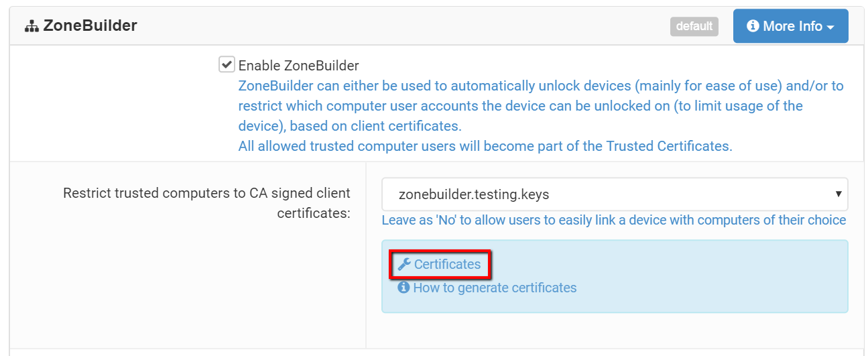The width and height of the screenshot is (868, 356).
Task: Click the sitemap icon beside ZoneBuilder title
Action: coord(32,27)
